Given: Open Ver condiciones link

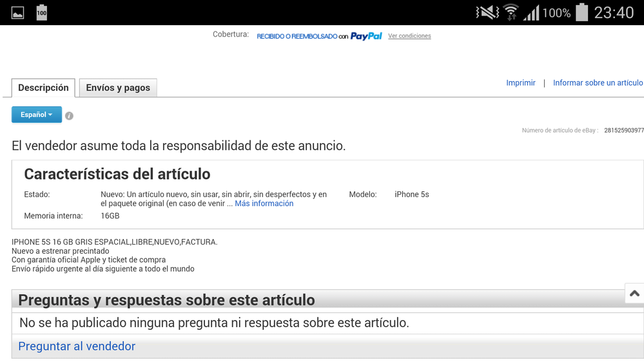Looking at the screenshot, I should [x=409, y=36].
